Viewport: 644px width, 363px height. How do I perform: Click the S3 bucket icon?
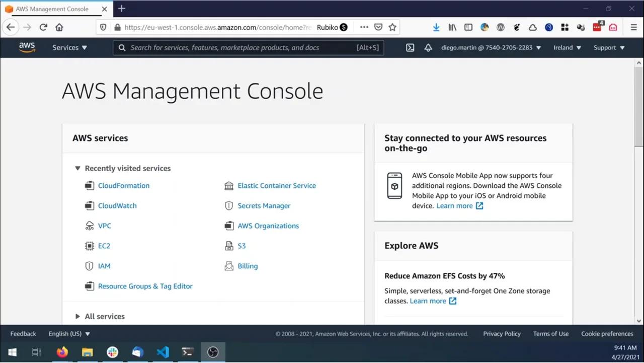[229, 246]
